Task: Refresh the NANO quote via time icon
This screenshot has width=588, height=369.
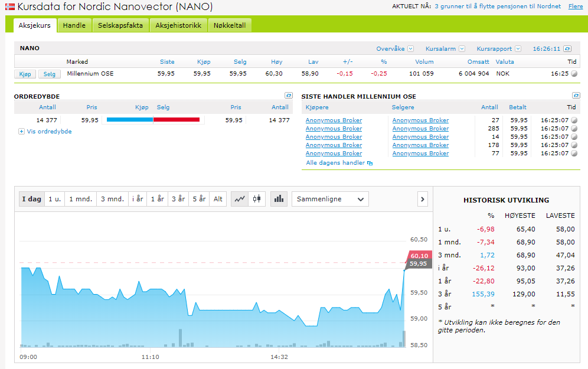Action: [567, 49]
